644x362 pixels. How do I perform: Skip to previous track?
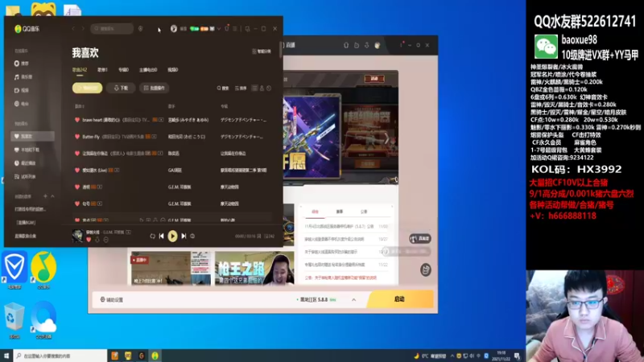pos(162,236)
